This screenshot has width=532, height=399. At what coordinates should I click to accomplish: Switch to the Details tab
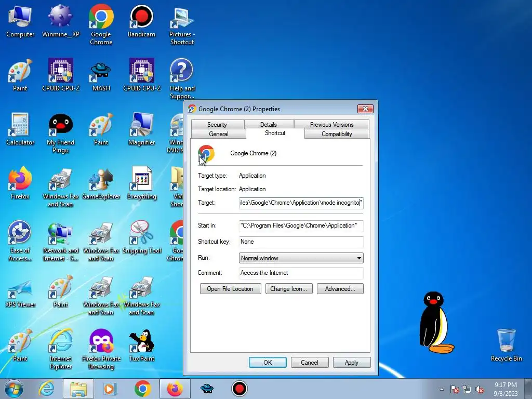click(269, 125)
